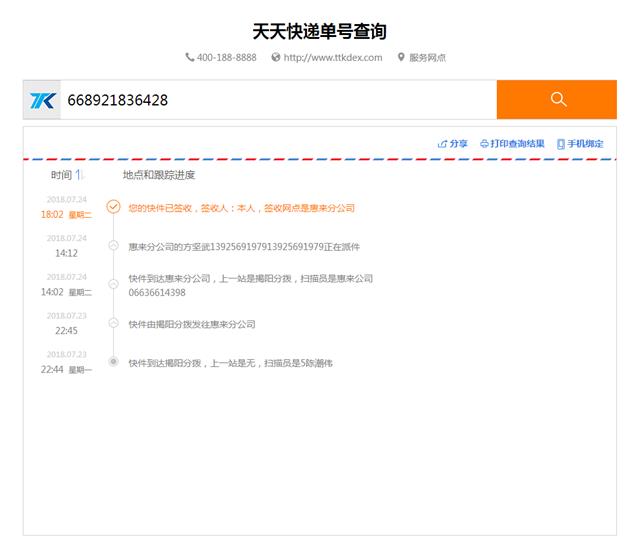
Task: Click the 分享 share link
Action: point(458,144)
